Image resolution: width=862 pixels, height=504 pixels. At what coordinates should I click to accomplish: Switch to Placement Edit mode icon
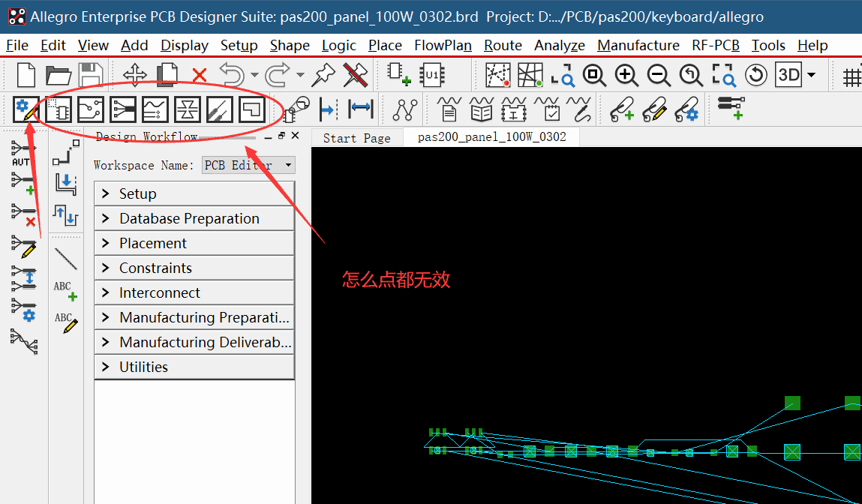pyautogui.click(x=58, y=110)
